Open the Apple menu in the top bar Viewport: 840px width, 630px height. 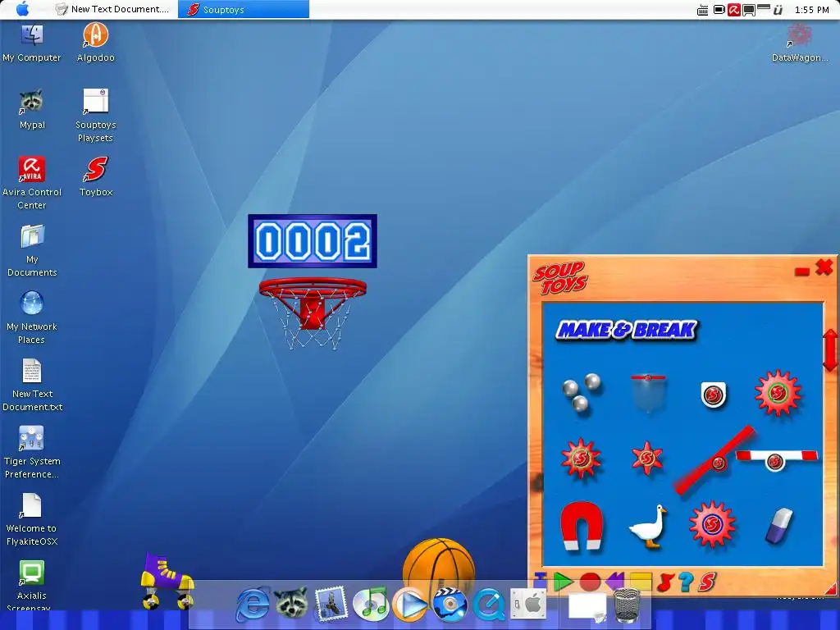22,9
